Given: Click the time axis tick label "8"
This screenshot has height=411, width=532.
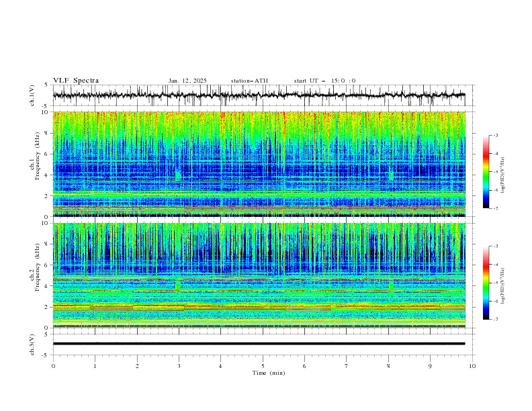Looking at the screenshot, I should click(x=388, y=366).
